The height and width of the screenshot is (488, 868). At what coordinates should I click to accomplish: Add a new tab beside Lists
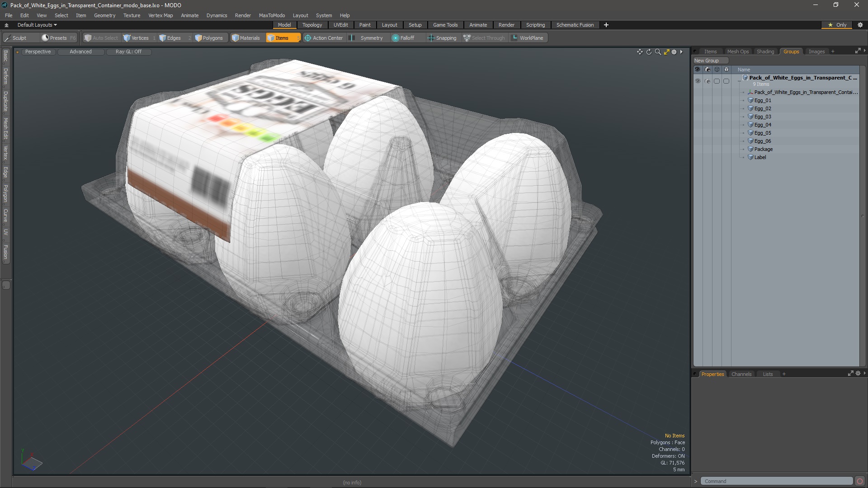point(784,374)
